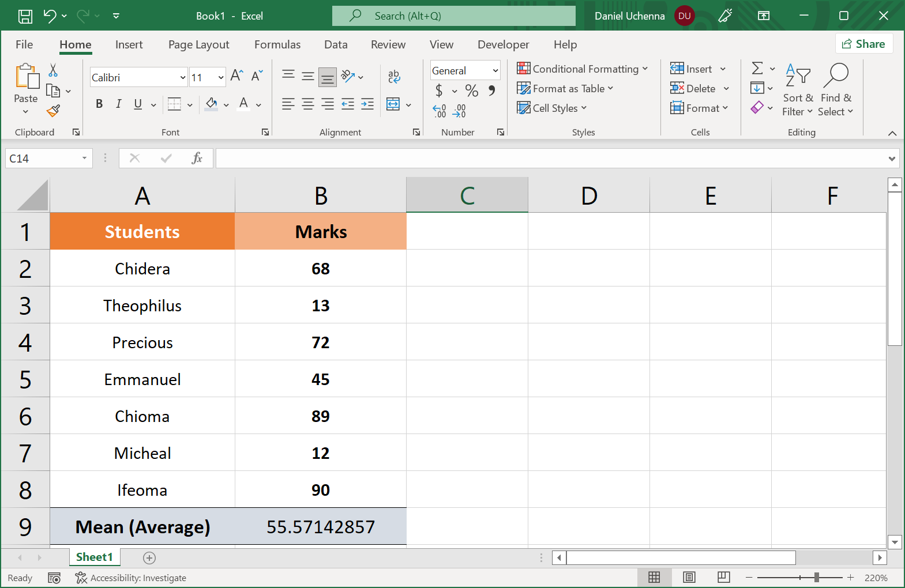
Task: Switch to the Page Layout tab
Action: [x=198, y=44]
